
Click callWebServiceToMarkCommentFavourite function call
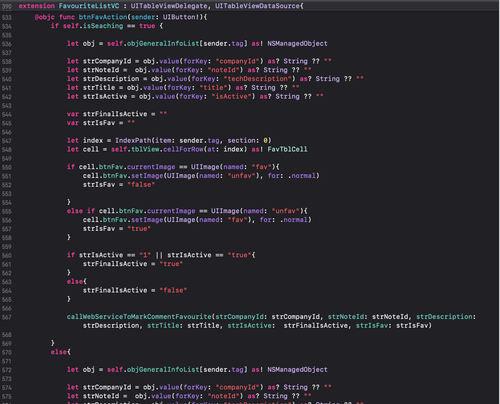click(x=139, y=316)
